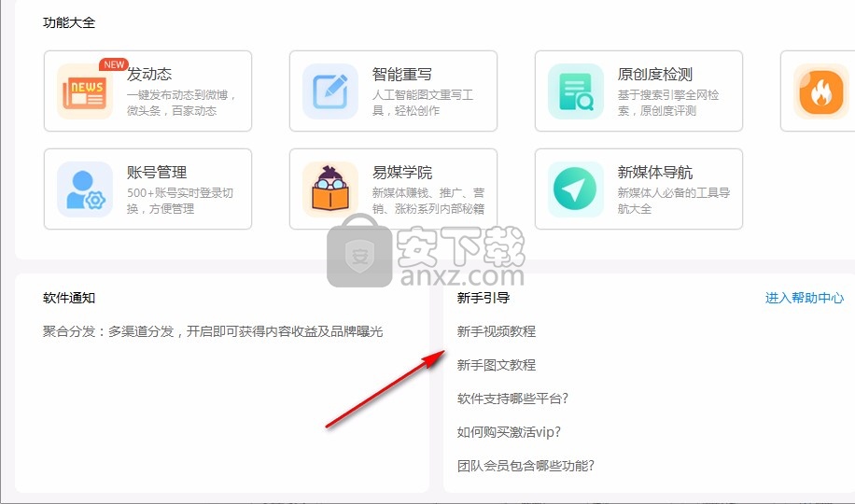Click the 发动态 newspaper icon

click(x=85, y=91)
